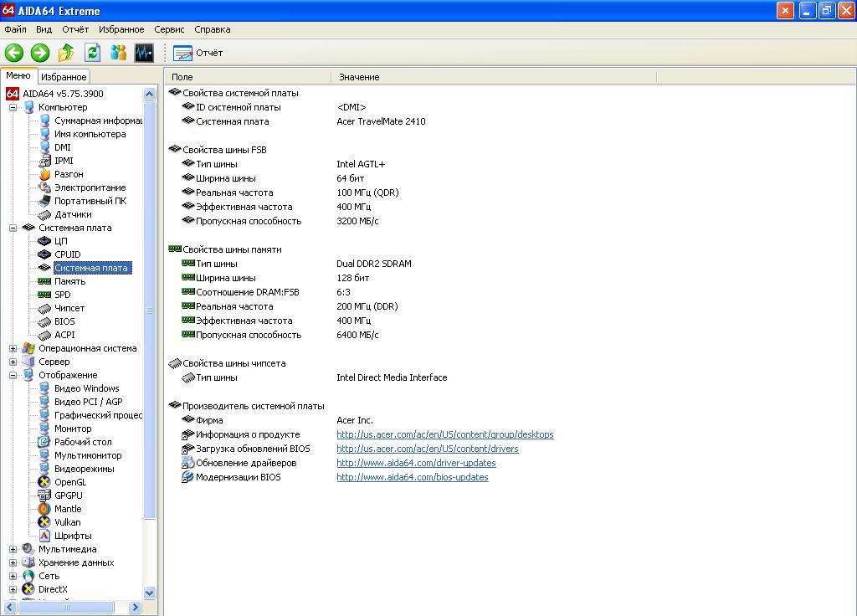Click the Рабочий стол desktop icon
Screen dimensions: 857x616
(44, 442)
